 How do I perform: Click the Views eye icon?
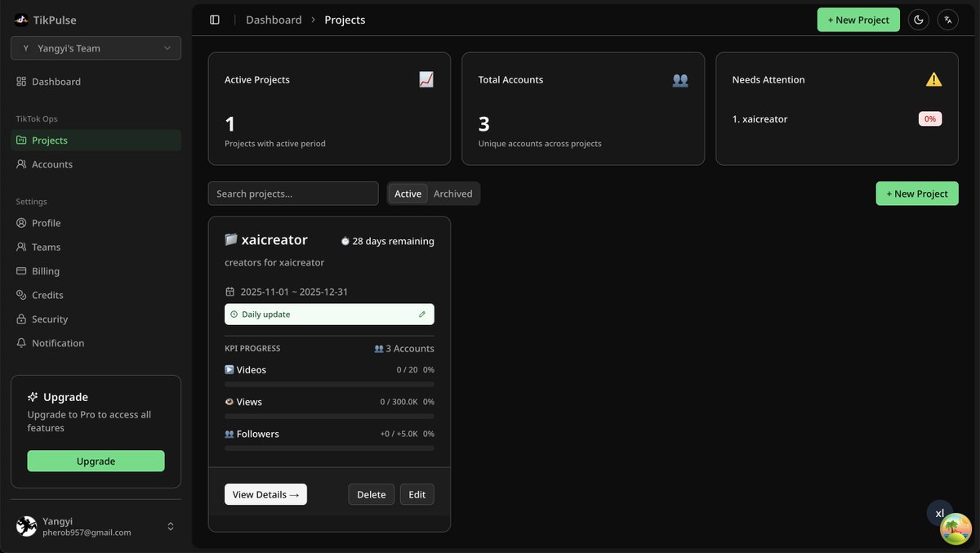point(229,402)
